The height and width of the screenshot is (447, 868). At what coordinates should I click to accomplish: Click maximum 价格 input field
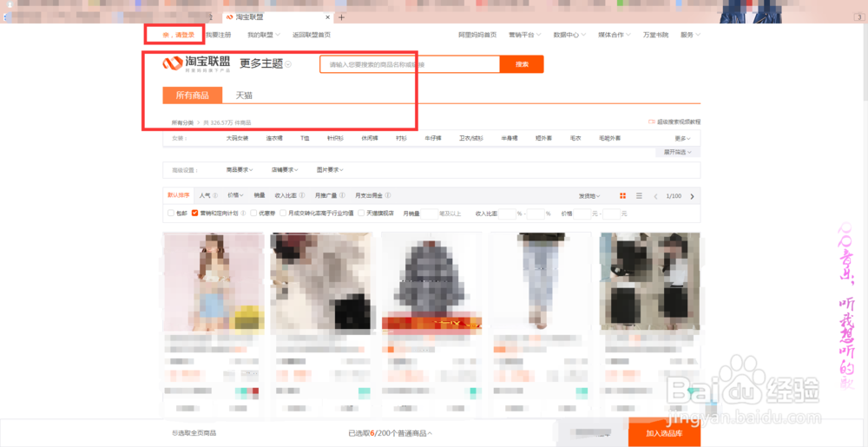pyautogui.click(x=612, y=214)
